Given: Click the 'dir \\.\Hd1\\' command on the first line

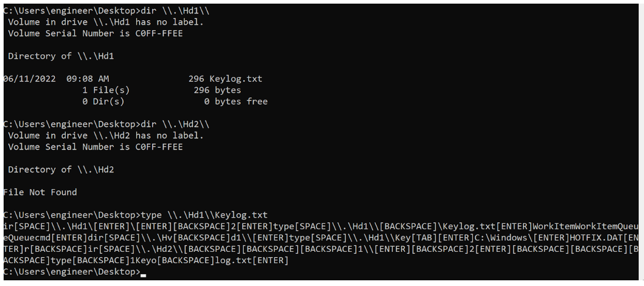Looking at the screenshot, I should click(x=175, y=11).
